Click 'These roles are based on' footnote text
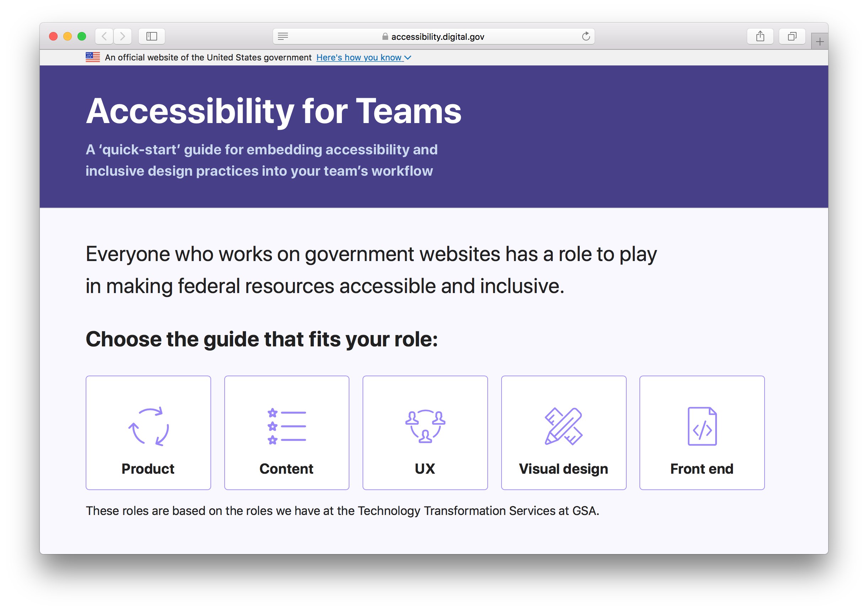 (x=343, y=511)
